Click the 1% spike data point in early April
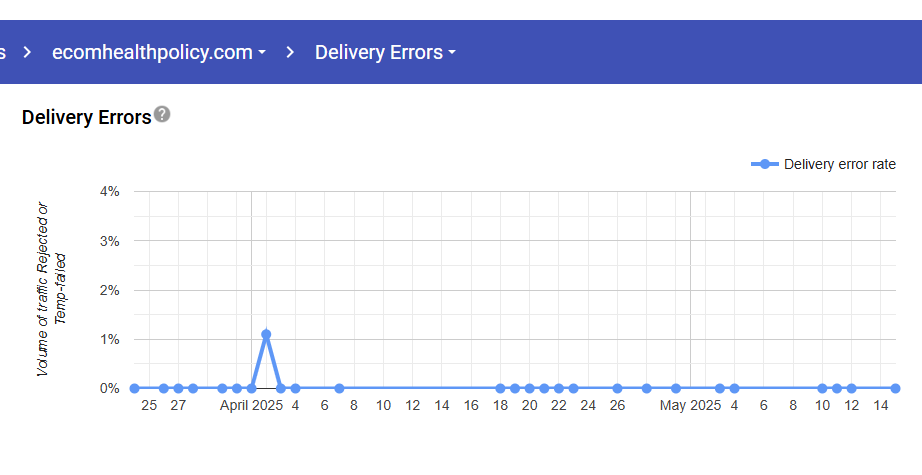922x475 pixels. [266, 334]
